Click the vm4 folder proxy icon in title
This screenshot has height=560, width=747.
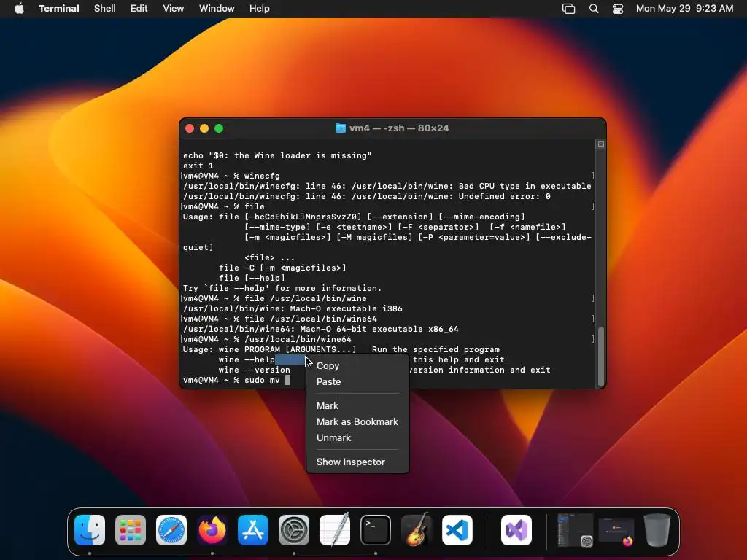(x=340, y=128)
